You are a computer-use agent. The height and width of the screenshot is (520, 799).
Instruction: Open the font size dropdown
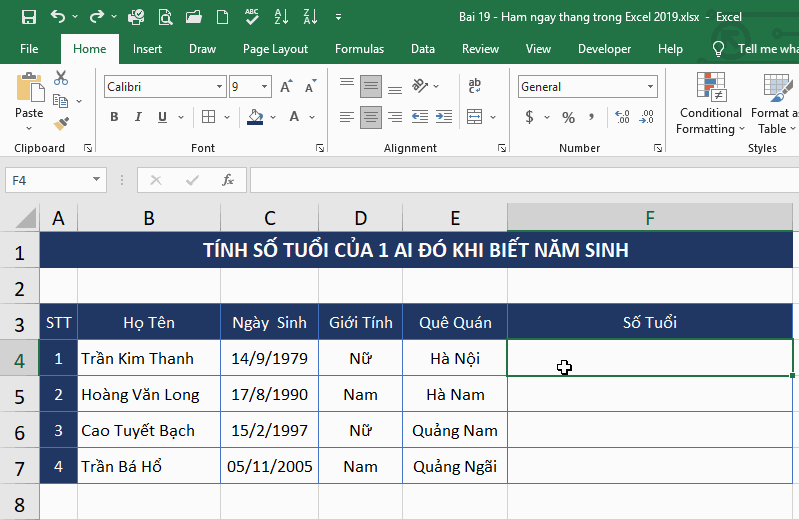[264, 87]
